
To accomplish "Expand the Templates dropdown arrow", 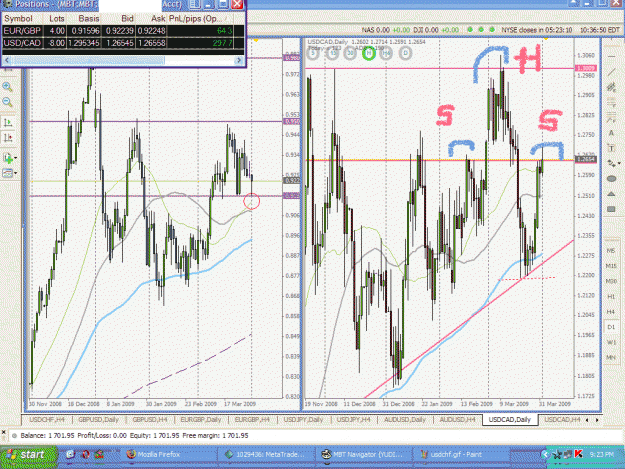I will click(x=16, y=173).
